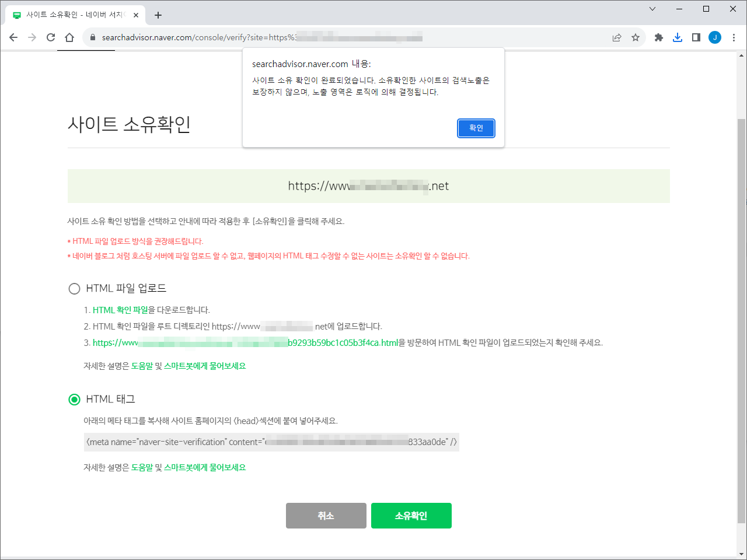
Task: Open the profile avatar J
Action: point(715,37)
